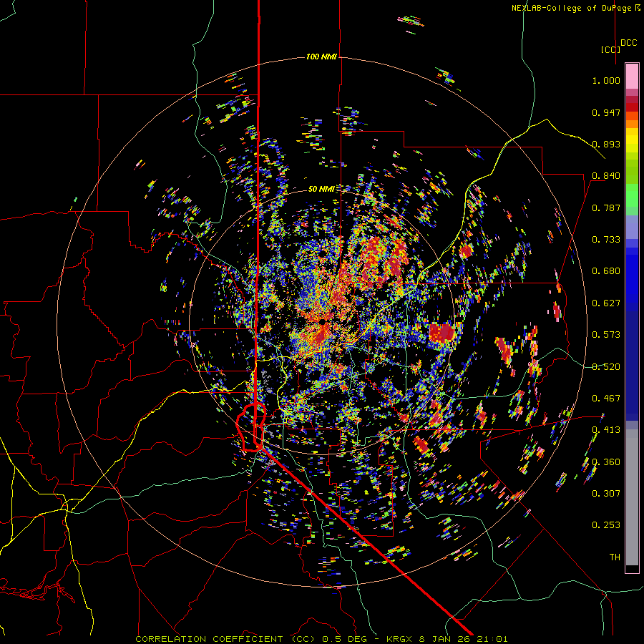Pick the gray segment of the color bar
Image resolution: width=644 pixels, height=644 pixels.
pos(632,497)
